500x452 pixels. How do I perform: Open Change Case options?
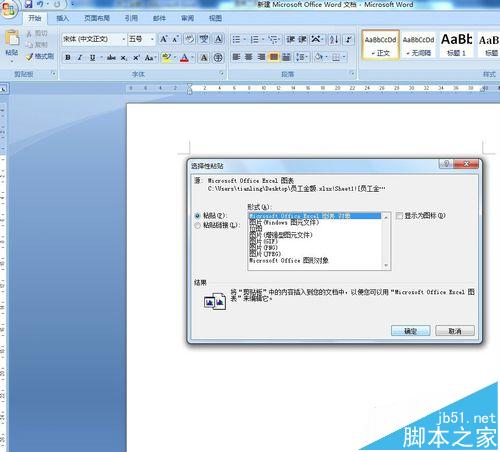[150, 57]
